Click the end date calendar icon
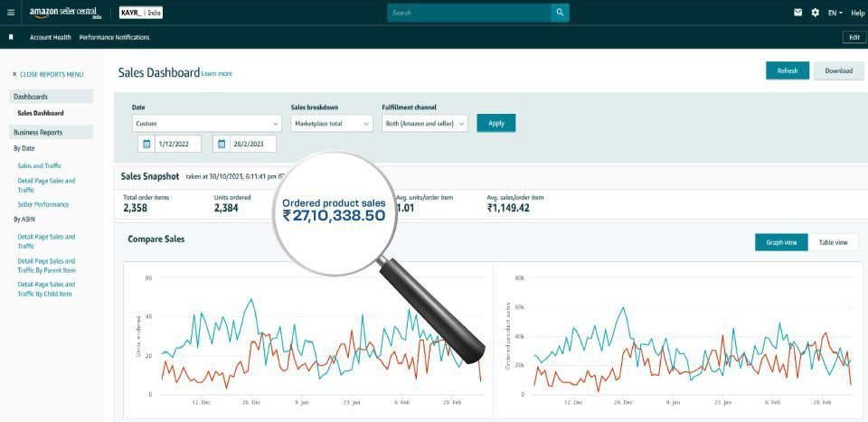The height and width of the screenshot is (422, 868). pyautogui.click(x=222, y=144)
